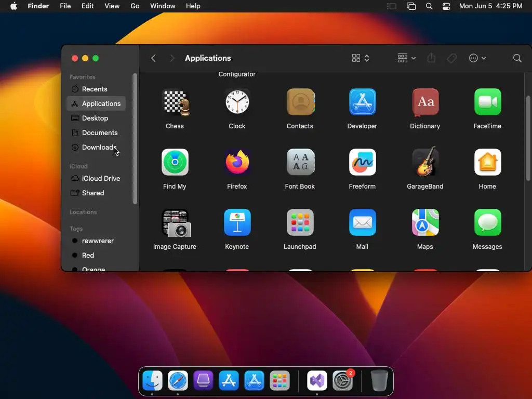This screenshot has height=399, width=532.
Task: Select Shared in the sidebar
Action: coord(96,193)
